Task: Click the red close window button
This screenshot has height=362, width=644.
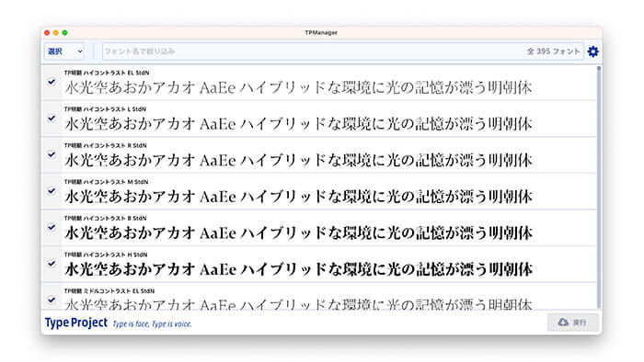Action: tap(47, 33)
